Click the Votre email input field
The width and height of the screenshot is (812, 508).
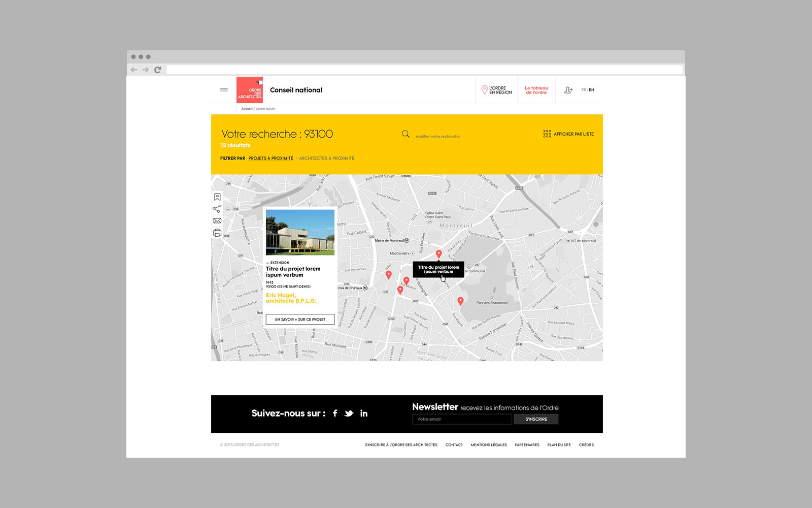[462, 419]
